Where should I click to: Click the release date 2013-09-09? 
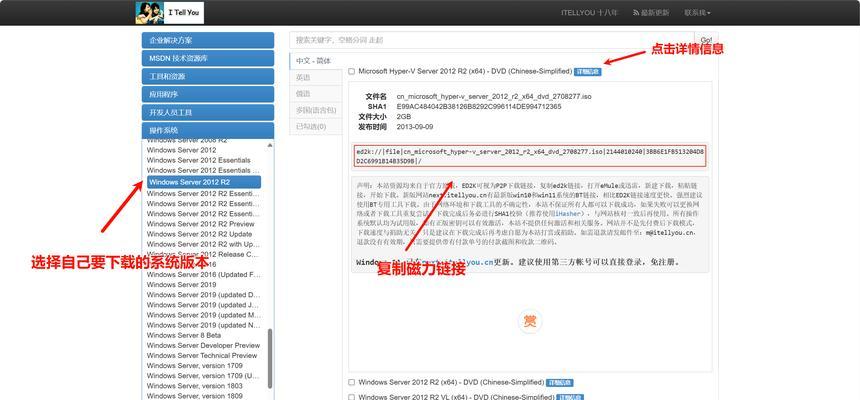(415, 127)
